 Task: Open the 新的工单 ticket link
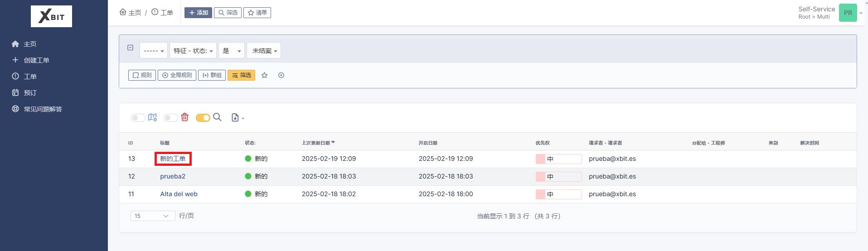(173, 159)
